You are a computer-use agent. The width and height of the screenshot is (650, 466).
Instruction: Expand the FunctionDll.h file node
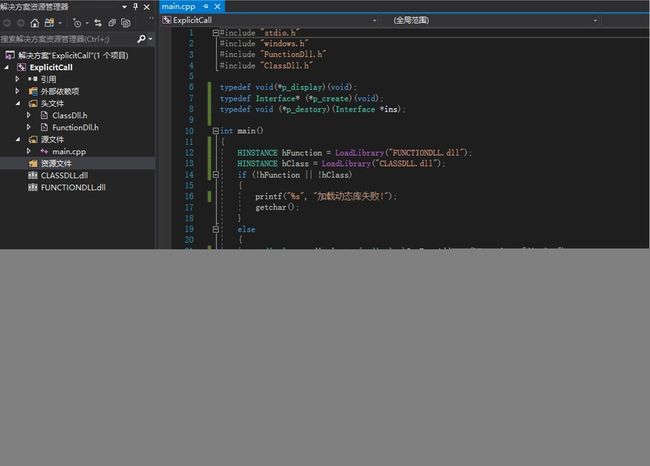(29, 127)
